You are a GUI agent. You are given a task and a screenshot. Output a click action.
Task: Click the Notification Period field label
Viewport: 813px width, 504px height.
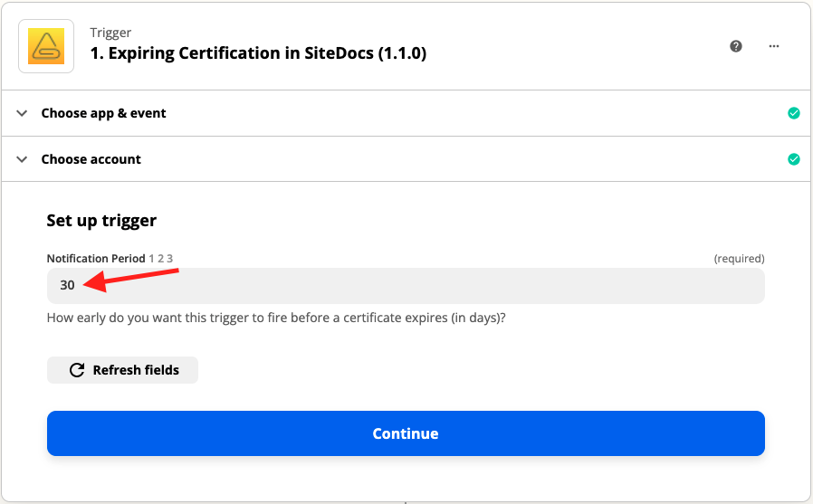[96, 259]
